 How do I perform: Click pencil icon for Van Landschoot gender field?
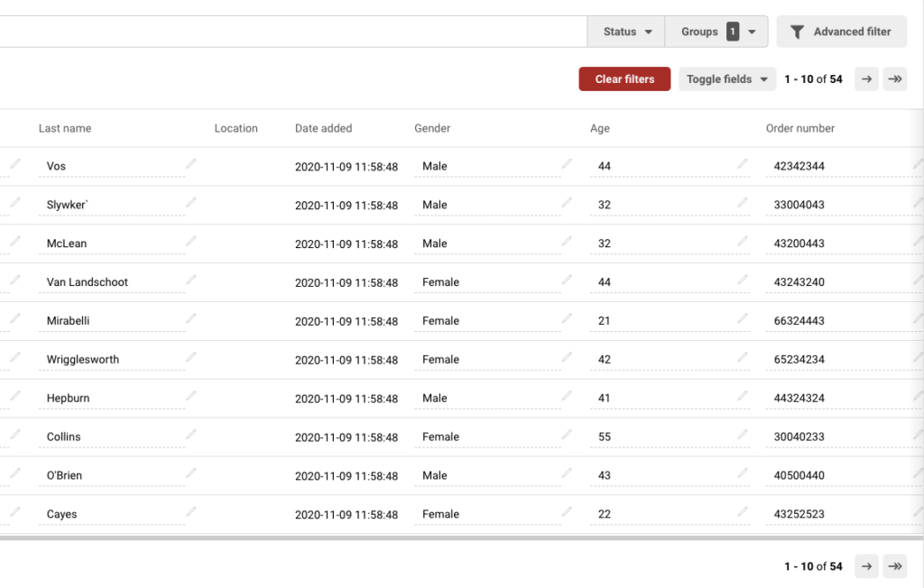567,280
